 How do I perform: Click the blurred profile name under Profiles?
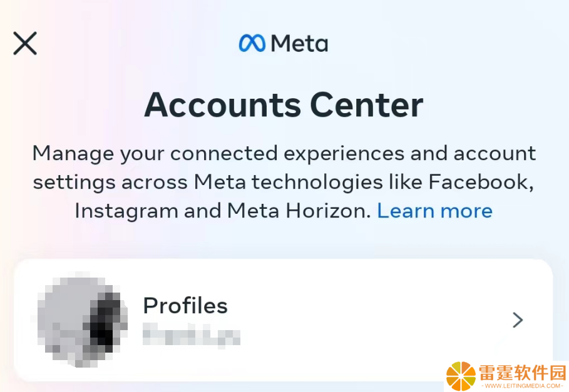pos(192,334)
